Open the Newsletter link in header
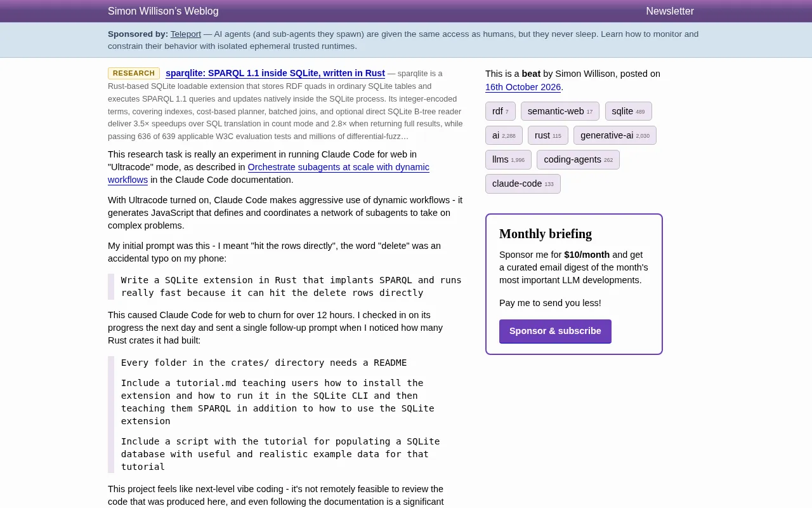 point(670,11)
